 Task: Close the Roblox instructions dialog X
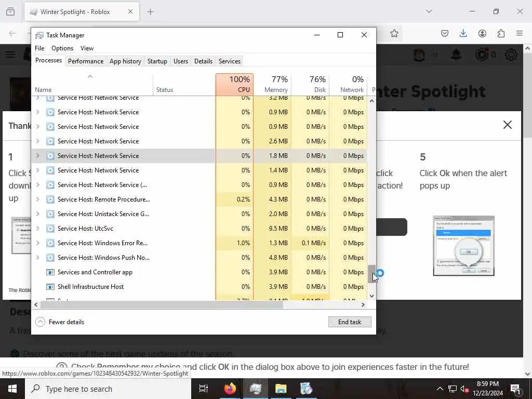[x=507, y=125]
